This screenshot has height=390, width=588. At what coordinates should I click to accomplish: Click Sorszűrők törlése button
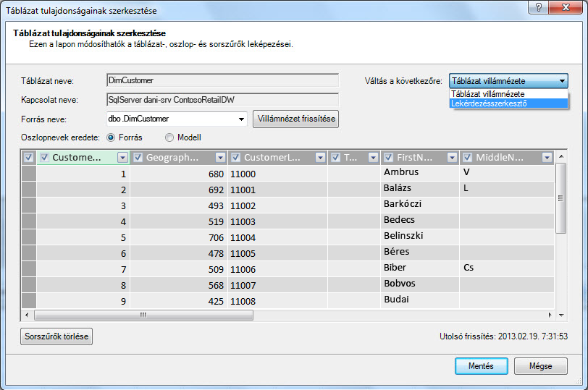56,336
